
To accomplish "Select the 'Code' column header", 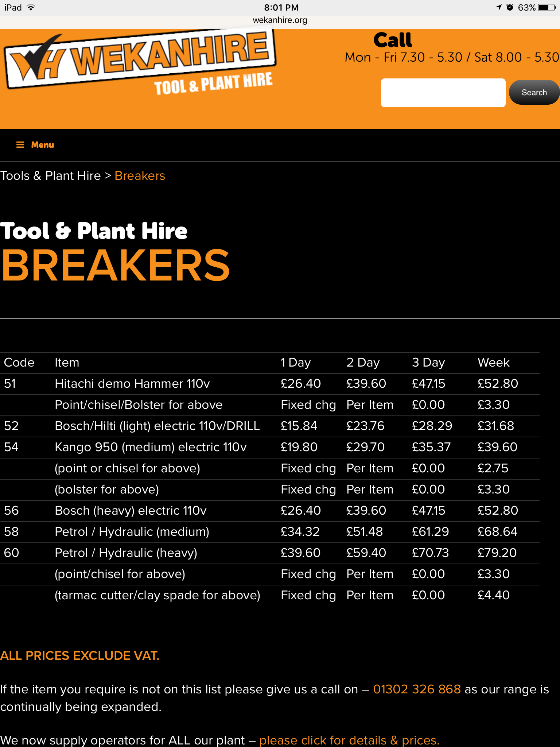I will (19, 363).
